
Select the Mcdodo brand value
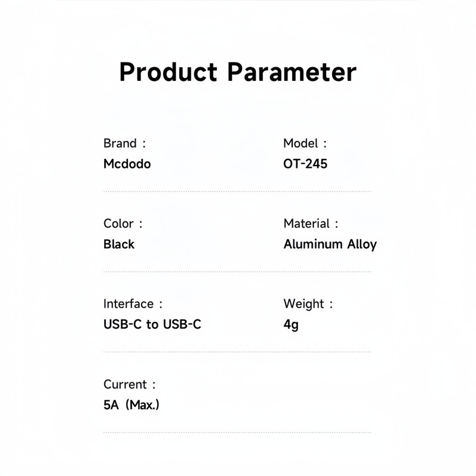(127, 164)
